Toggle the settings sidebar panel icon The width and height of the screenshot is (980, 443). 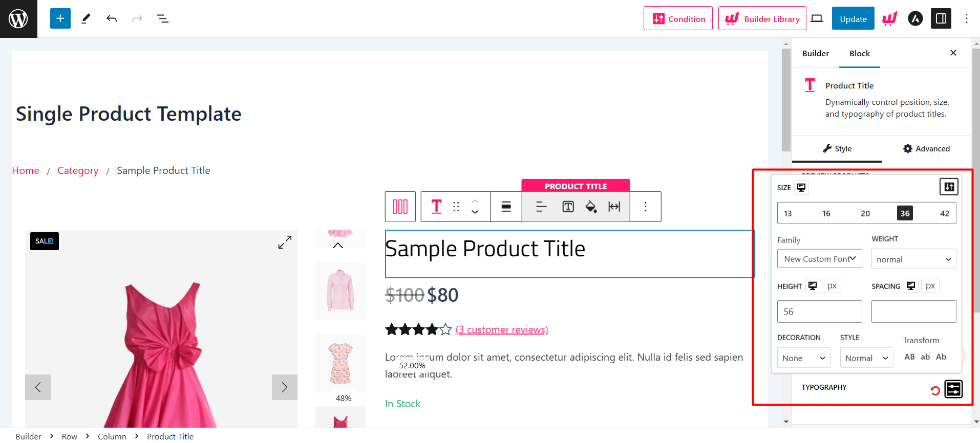[x=941, y=19]
